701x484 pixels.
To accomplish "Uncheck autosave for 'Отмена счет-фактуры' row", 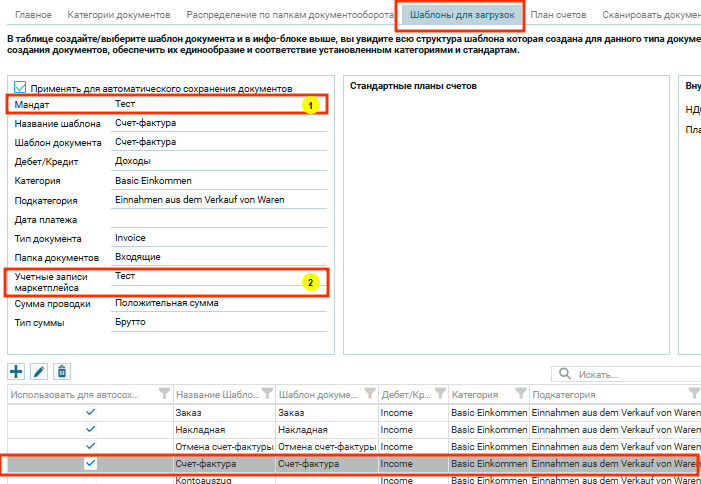I will 90,446.
